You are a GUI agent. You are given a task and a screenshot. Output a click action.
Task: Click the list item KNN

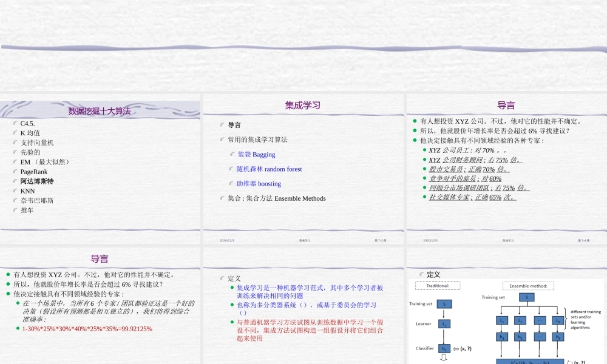27,190
